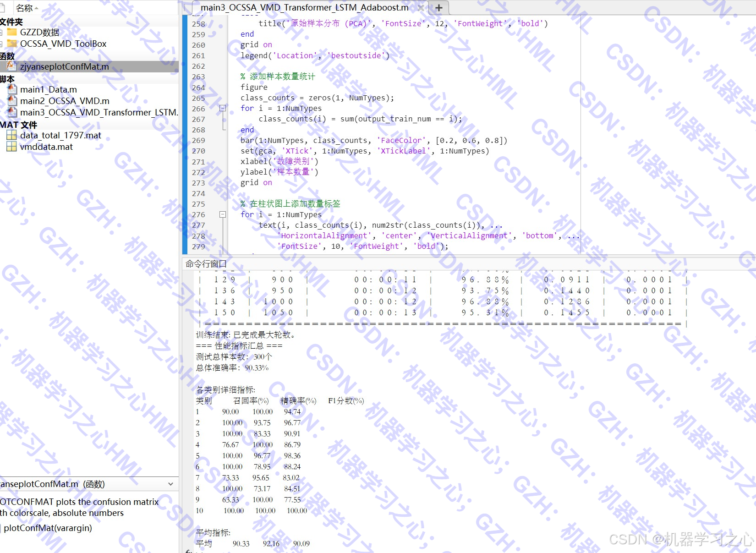Select zjyanseplotConfMat.m in the file list
Viewport: 756px width, 553px height.
click(65, 66)
